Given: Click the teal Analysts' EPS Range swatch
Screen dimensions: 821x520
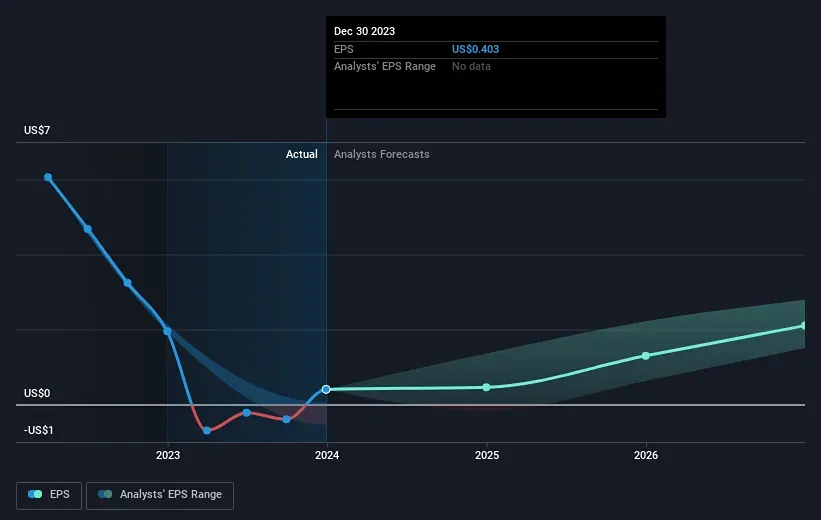Looking at the screenshot, I should pyautogui.click(x=105, y=494).
